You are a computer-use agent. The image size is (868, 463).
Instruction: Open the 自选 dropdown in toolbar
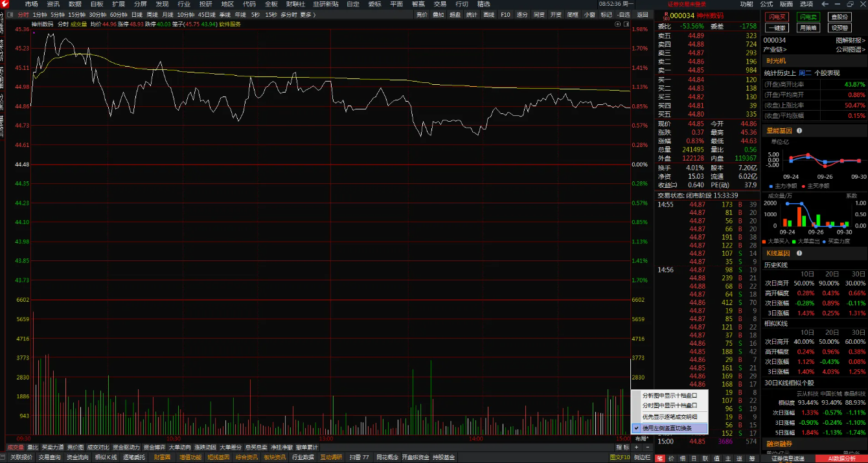click(624, 14)
